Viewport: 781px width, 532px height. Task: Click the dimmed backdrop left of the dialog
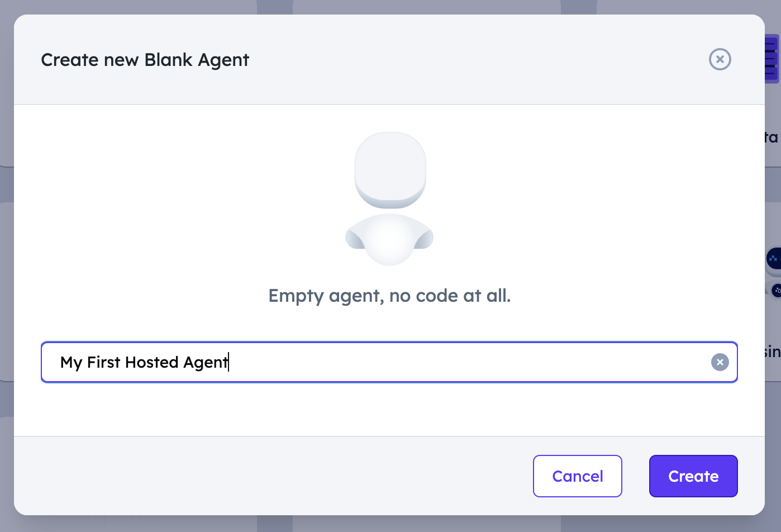coord(7,266)
